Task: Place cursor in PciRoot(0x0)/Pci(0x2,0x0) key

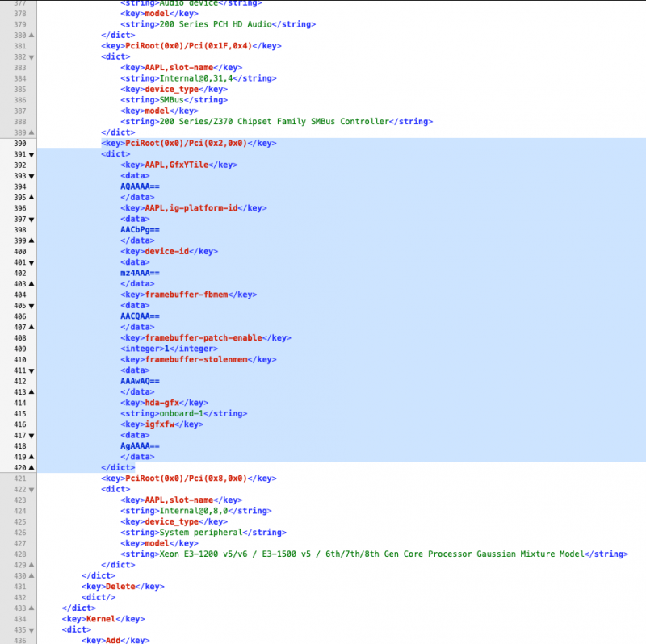Action: tap(186, 144)
